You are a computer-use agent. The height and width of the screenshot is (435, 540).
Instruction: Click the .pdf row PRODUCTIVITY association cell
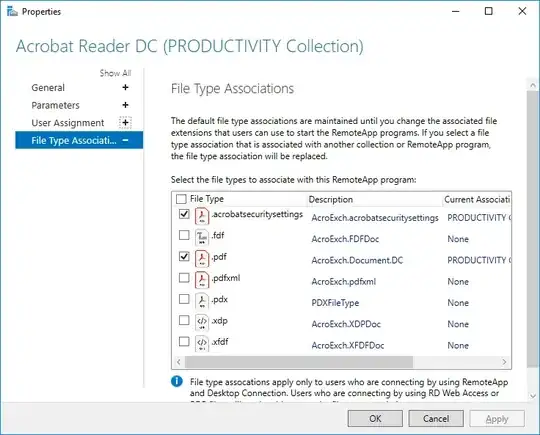(479, 260)
